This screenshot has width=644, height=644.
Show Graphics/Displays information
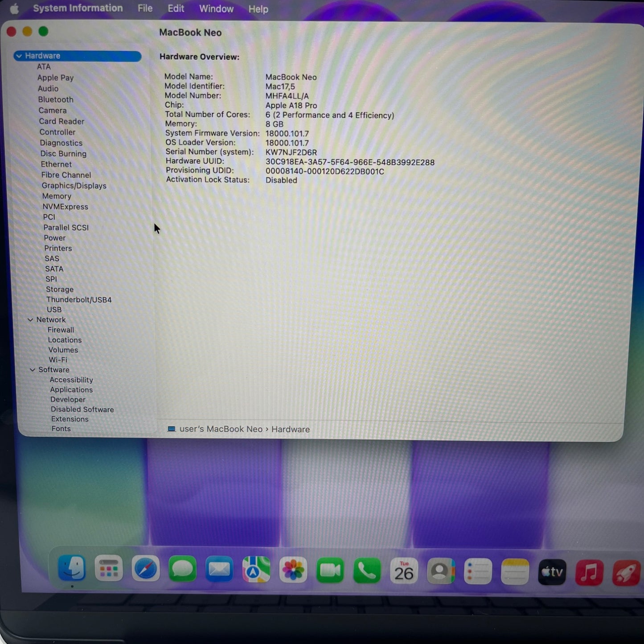[x=74, y=186]
